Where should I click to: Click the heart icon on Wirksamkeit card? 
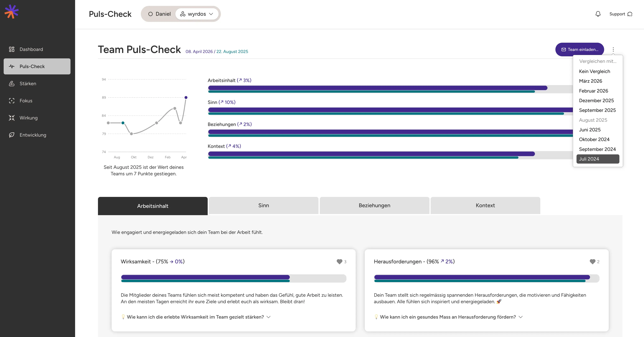(339, 262)
